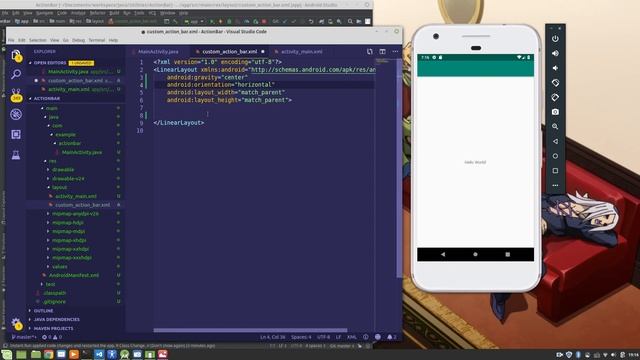
Task: Open the Extensions view in activity bar
Action: pyautogui.click(x=16, y=134)
